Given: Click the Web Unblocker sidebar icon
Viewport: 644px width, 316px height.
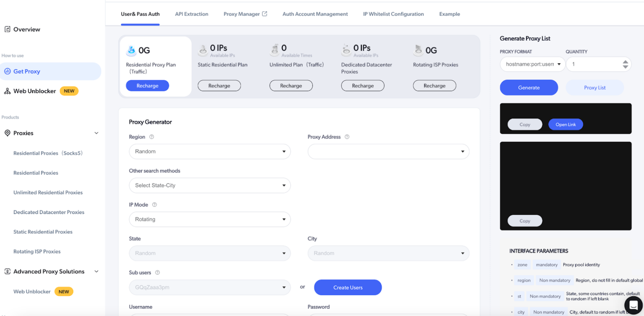Looking at the screenshot, I should click(x=8, y=91).
